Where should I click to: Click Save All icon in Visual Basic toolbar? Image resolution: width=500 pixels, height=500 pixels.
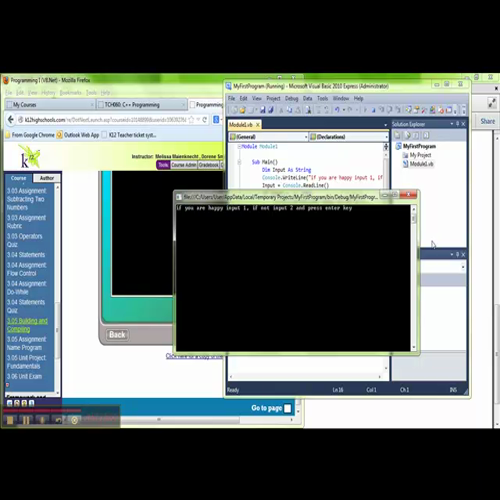click(x=271, y=110)
